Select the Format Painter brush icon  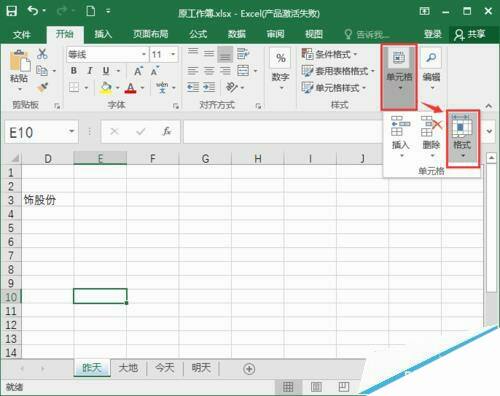pyautogui.click(x=42, y=87)
